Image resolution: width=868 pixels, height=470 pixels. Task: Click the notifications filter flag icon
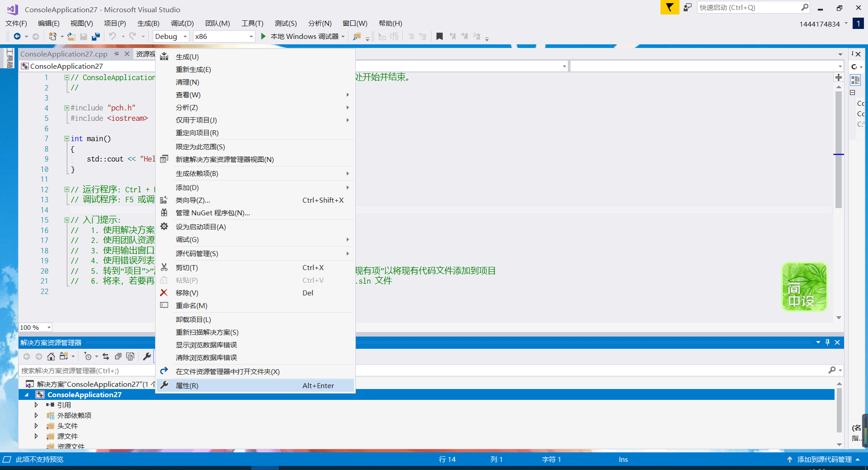(670, 7)
